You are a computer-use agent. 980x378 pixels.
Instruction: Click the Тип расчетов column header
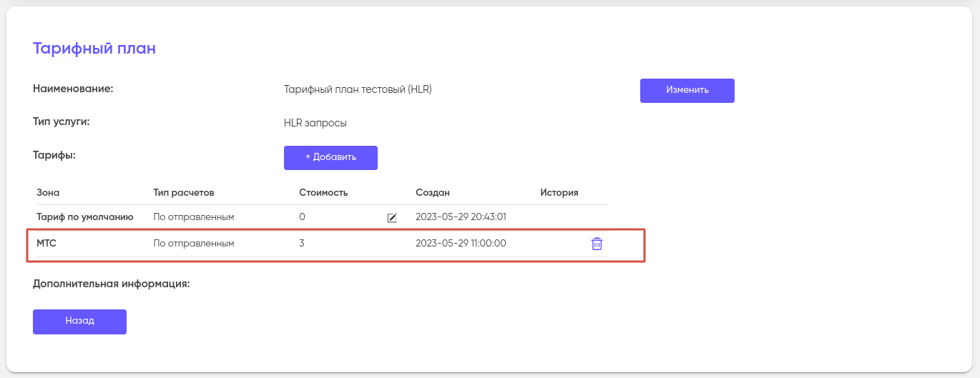[183, 193]
